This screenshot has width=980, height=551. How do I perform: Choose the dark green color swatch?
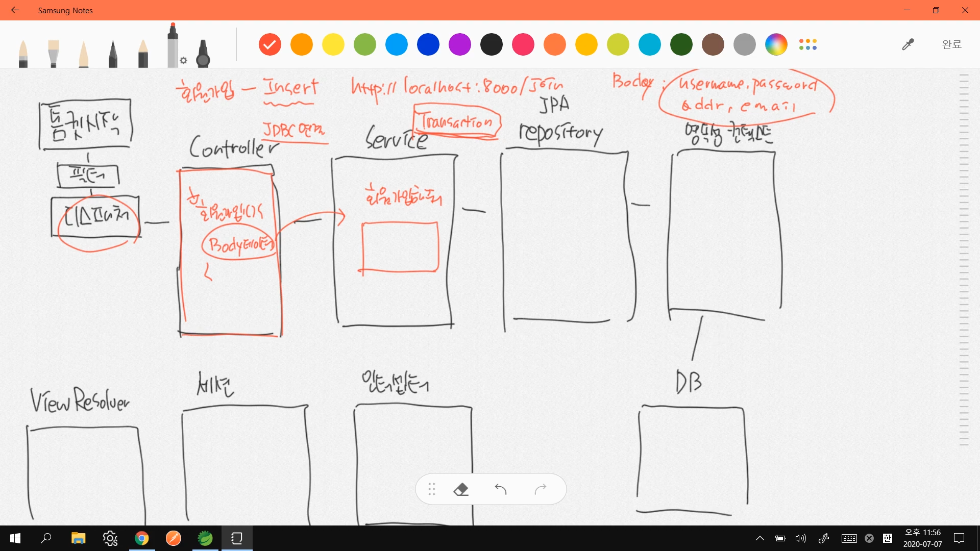681,45
